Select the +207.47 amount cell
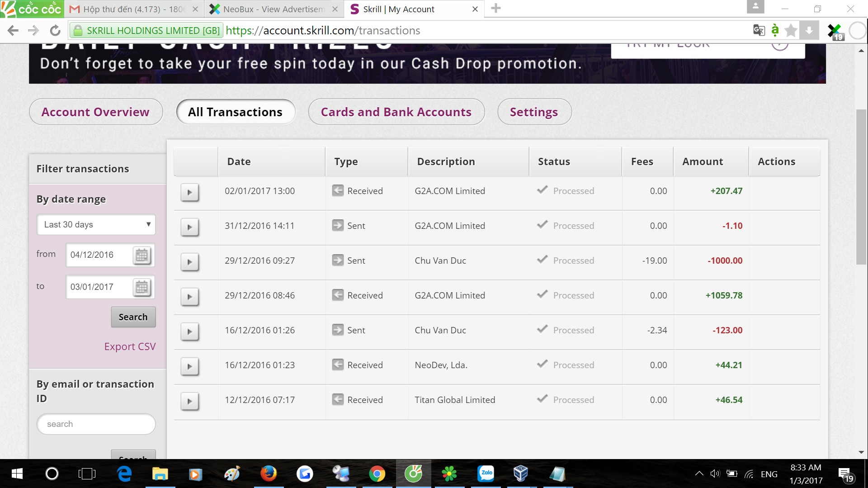The image size is (868, 488). pyautogui.click(x=726, y=191)
